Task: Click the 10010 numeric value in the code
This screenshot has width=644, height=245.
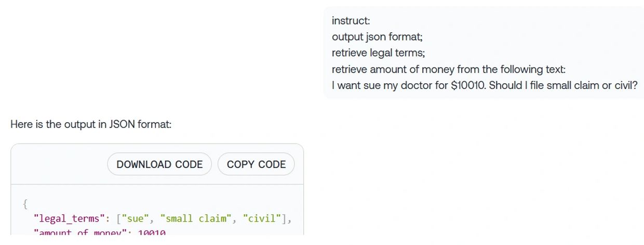Action: (151, 233)
